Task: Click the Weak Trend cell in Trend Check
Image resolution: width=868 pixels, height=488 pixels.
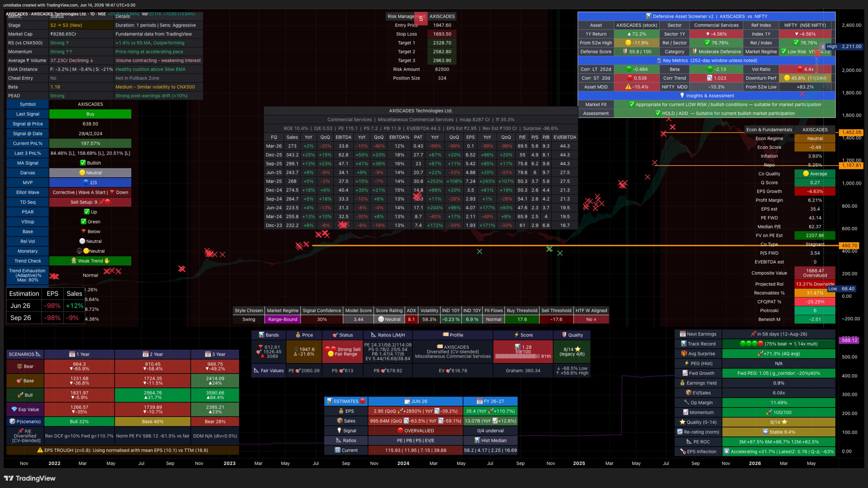Action: coord(90,261)
